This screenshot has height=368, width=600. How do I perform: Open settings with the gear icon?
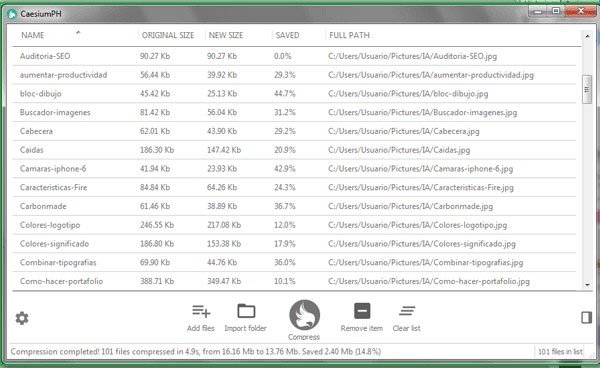[22, 318]
